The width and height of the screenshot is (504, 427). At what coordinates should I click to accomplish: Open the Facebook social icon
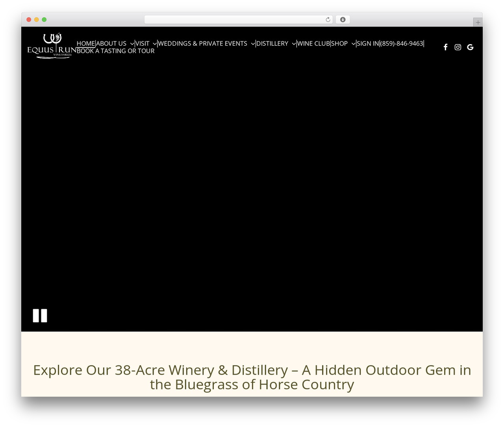tap(445, 47)
